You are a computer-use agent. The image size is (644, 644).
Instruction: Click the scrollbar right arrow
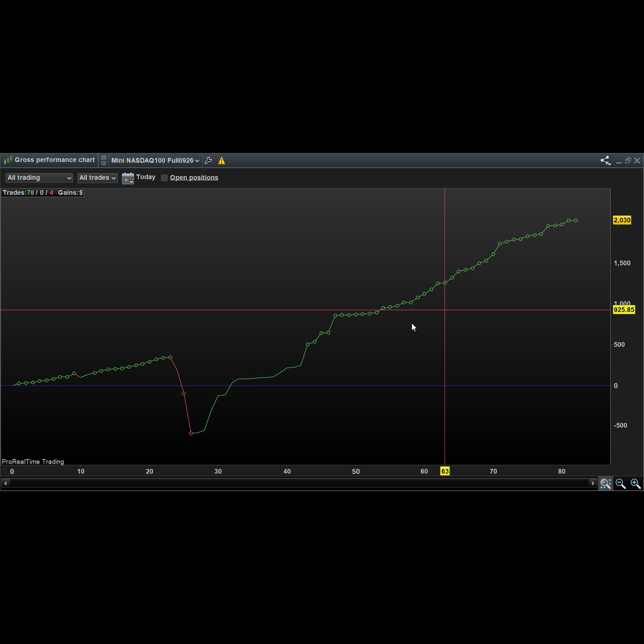(x=592, y=483)
